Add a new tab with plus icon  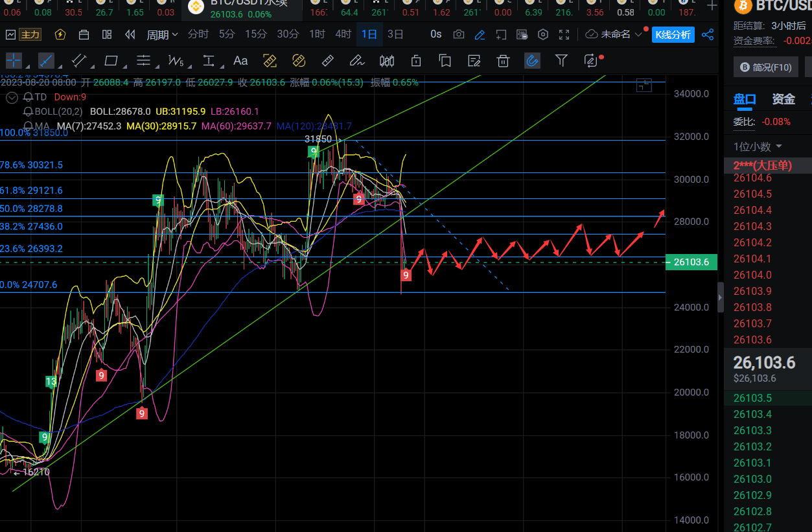(712, 6)
